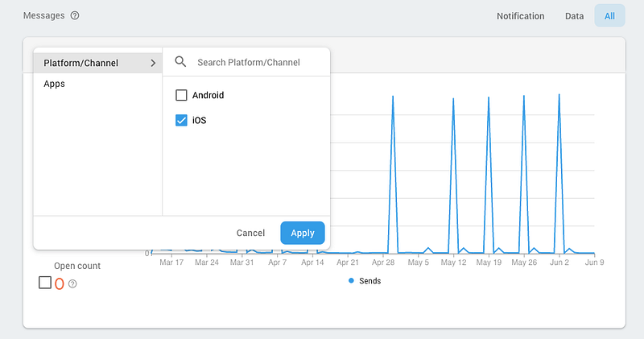
Task: Click the search magnifier icon
Action: [x=180, y=62]
